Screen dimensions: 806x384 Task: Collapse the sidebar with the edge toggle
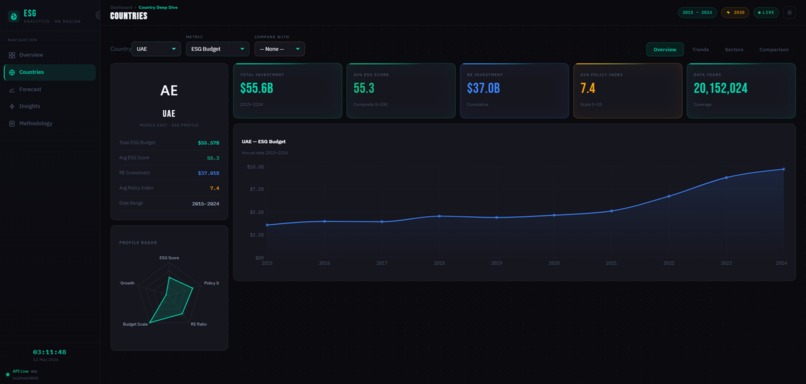coord(98,15)
